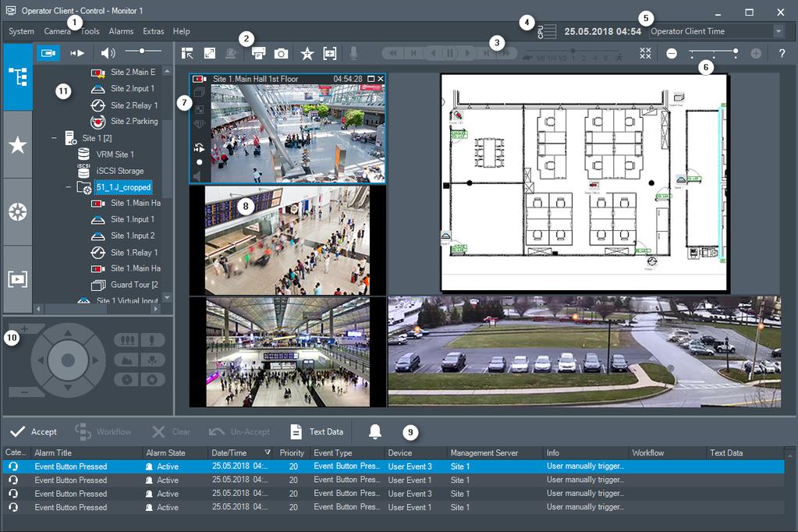Save image with the camera snapshot icon

click(281, 53)
